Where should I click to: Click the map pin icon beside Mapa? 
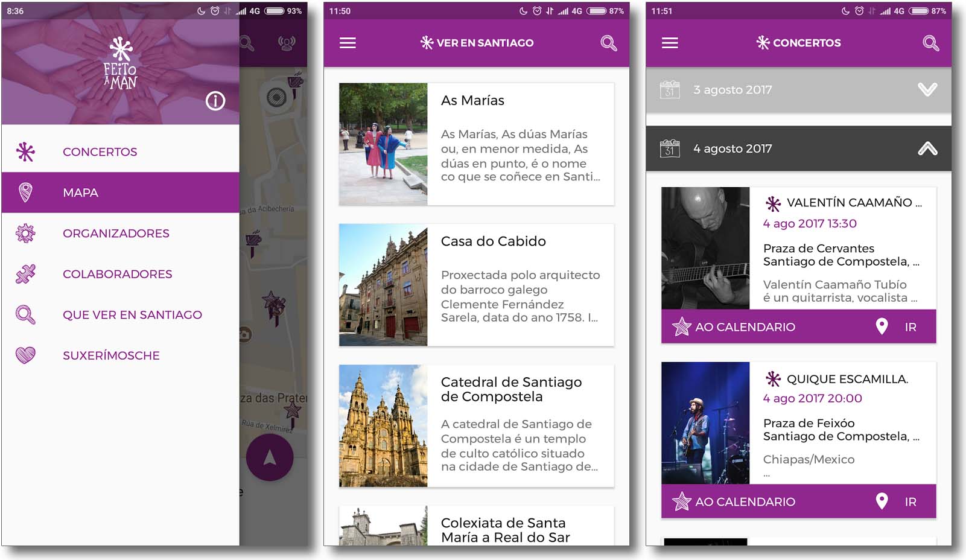pos(25,192)
